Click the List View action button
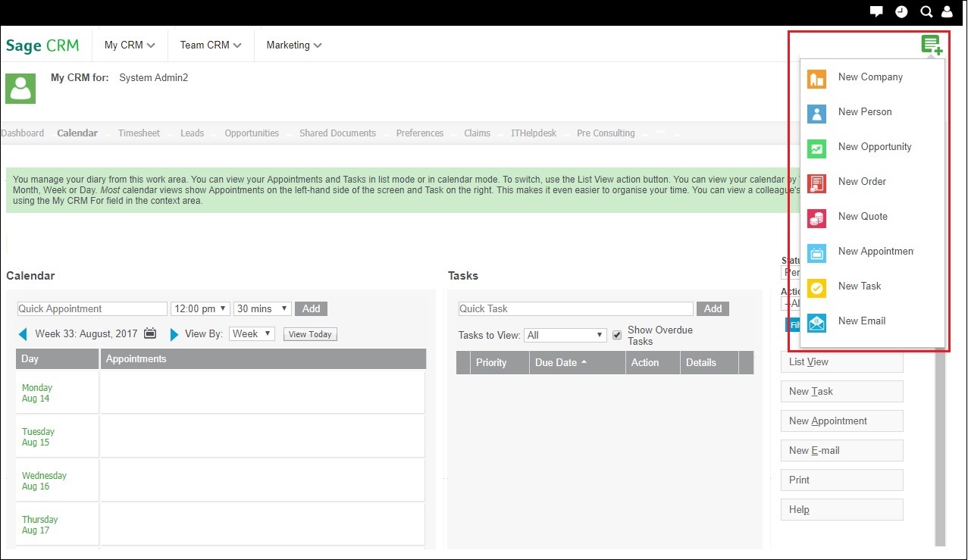 tap(842, 362)
